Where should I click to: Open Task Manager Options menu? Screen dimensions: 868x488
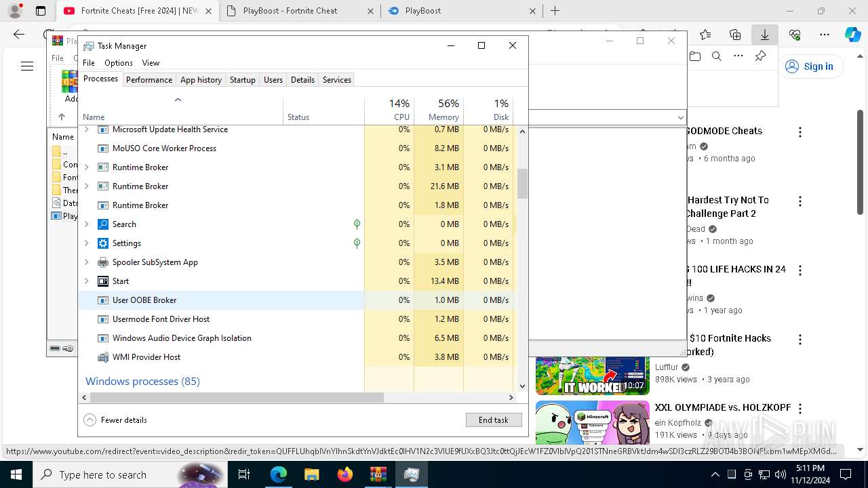tap(119, 63)
